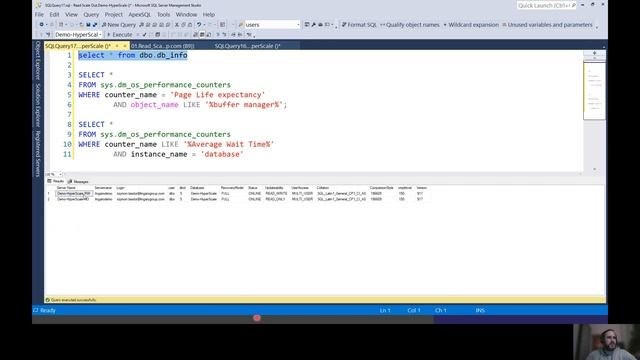The image size is (640, 360).
Task: Switch to the 01.Read_Sca query tab
Action: pyautogui.click(x=162, y=46)
